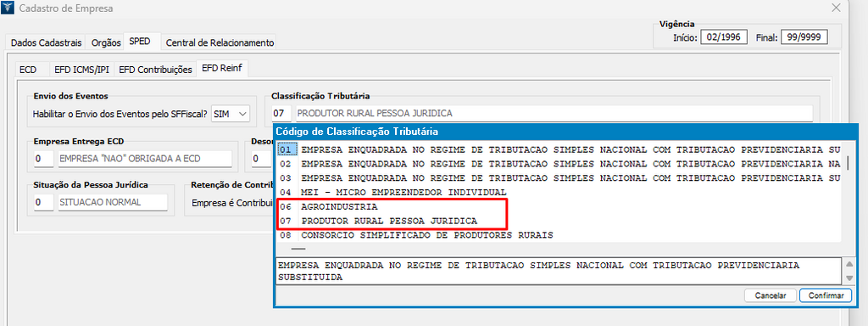Viewport: 868px width, 326px height.
Task: Select 08 CONSORCIO SIMPLIFICADO DE PRODUTORES RURAIS
Action: point(559,235)
